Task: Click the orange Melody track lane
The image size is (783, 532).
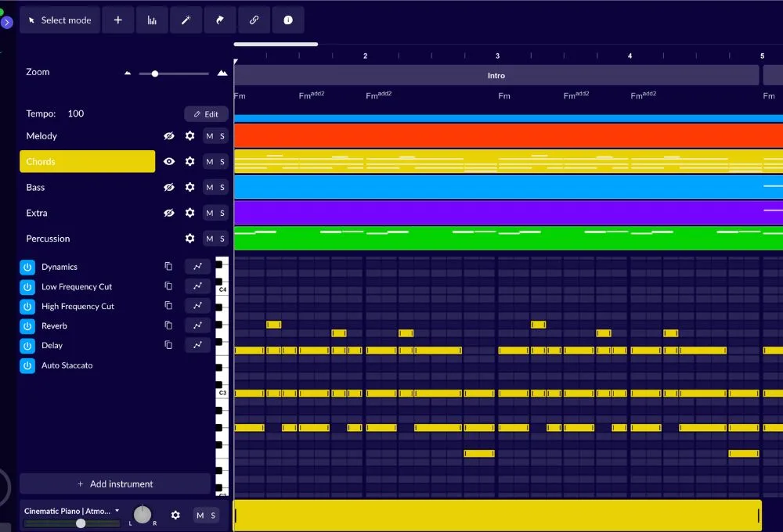Action: (x=508, y=136)
